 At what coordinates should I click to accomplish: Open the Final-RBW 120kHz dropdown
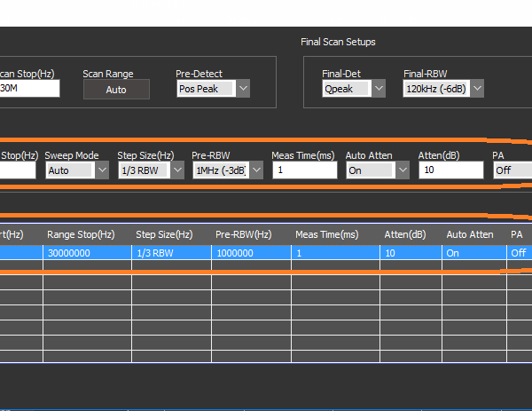pos(477,88)
